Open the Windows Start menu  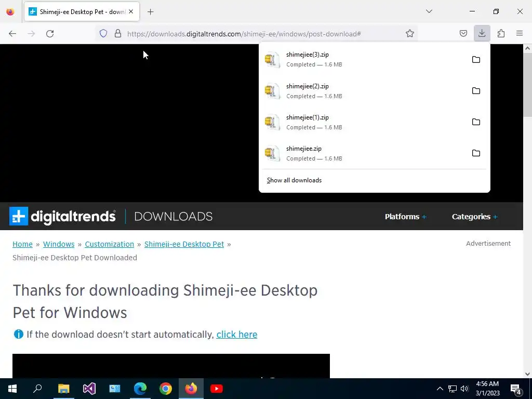12,389
